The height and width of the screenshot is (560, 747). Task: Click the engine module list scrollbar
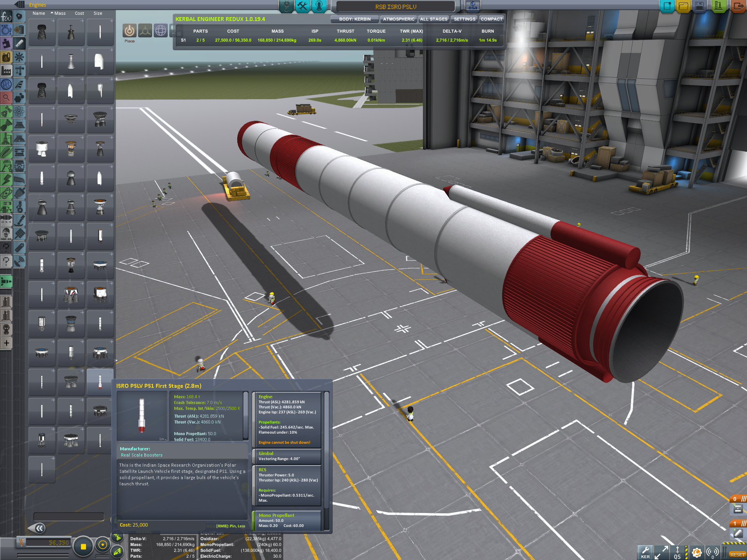pos(326,461)
